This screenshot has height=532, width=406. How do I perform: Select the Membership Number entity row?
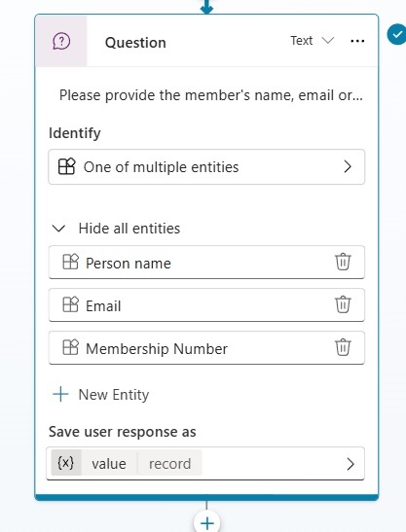coord(206,348)
